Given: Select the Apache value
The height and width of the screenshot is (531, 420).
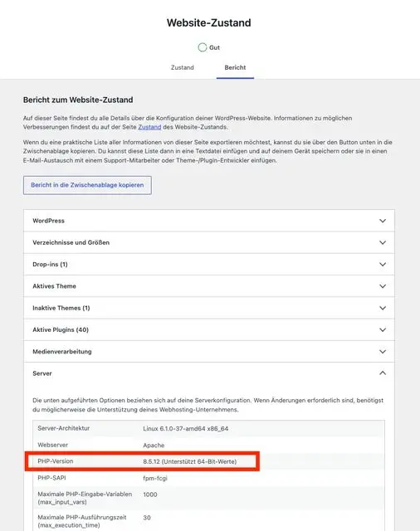Looking at the screenshot, I should coord(154,445).
